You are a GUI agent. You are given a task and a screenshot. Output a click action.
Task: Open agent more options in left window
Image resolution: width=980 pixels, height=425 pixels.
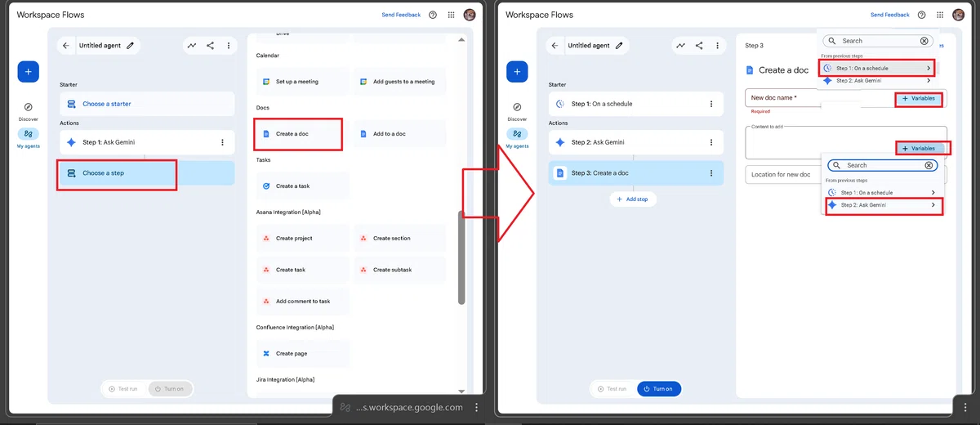click(x=229, y=46)
